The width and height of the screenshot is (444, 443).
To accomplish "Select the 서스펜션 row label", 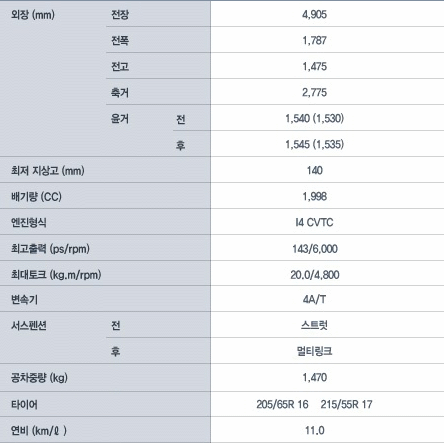I will 29,325.
